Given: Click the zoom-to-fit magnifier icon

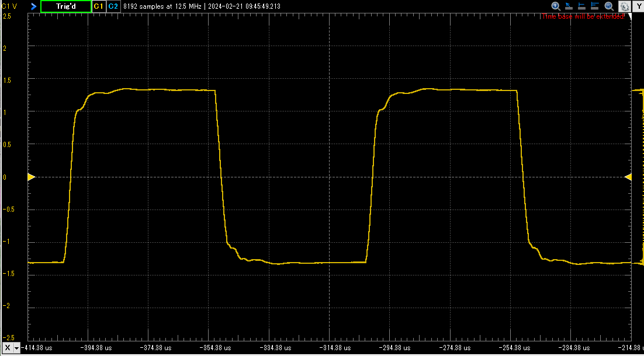Looking at the screenshot, I should pos(609,6).
